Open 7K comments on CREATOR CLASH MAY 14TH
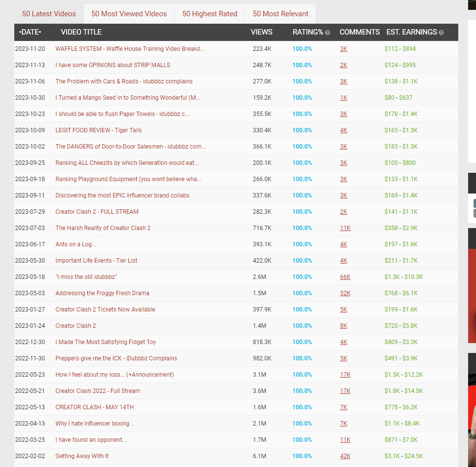The height and width of the screenshot is (467, 476). pos(343,407)
